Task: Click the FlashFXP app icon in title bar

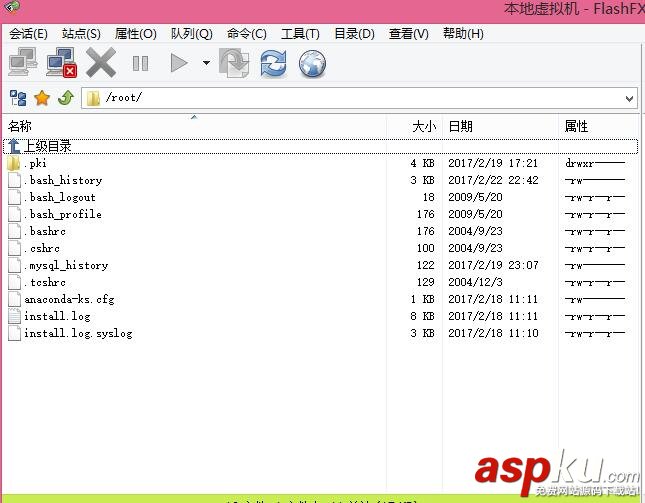Action: click(12, 6)
